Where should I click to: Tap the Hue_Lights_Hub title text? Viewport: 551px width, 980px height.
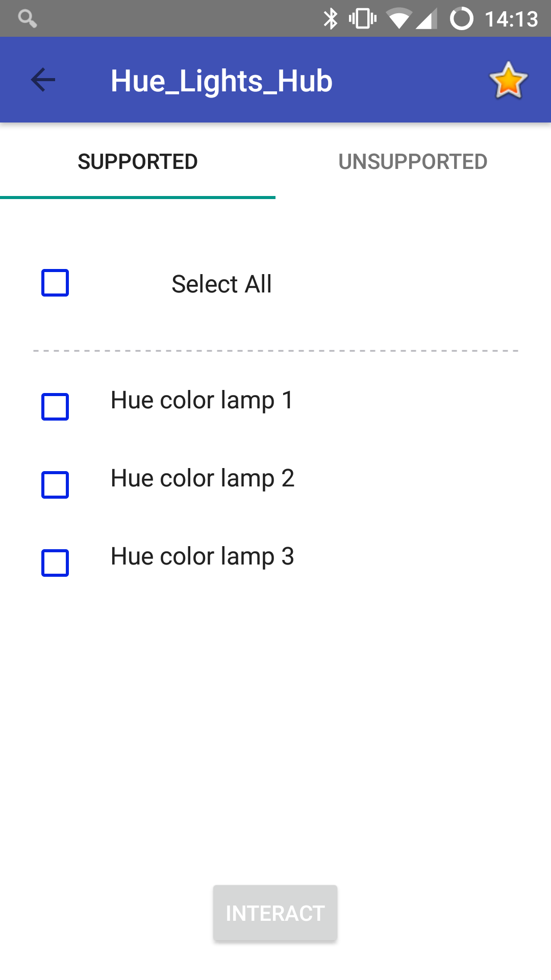click(x=221, y=81)
